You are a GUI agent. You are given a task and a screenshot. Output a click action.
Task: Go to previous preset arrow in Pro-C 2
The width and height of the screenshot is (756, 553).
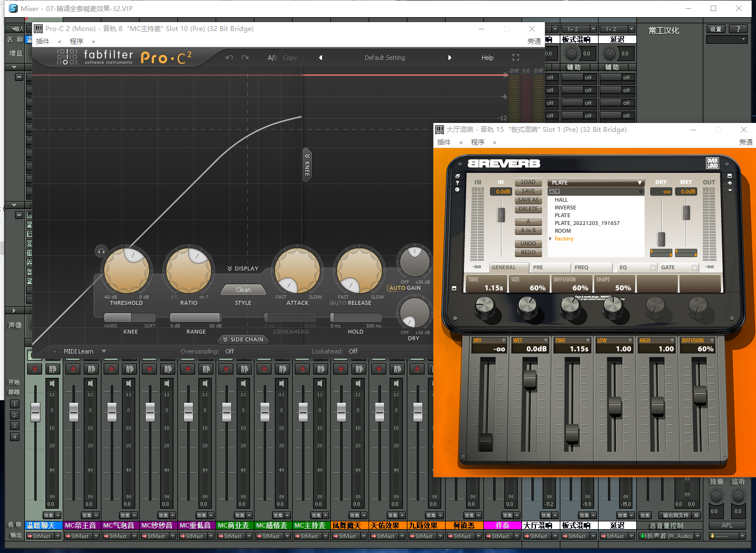[x=320, y=58]
